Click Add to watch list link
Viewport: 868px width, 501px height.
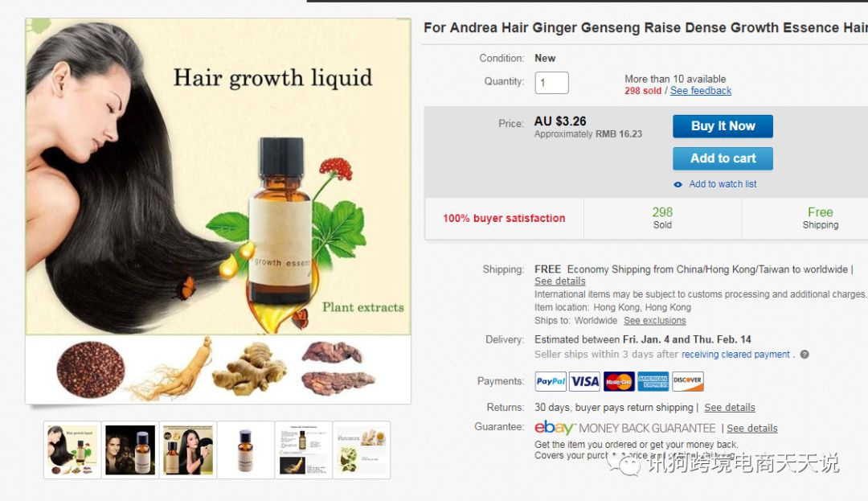723,184
